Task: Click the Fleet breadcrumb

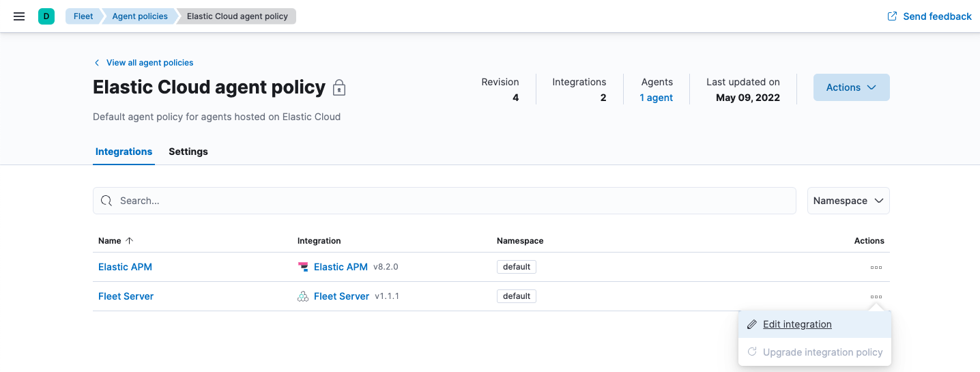Action: pyautogui.click(x=83, y=16)
